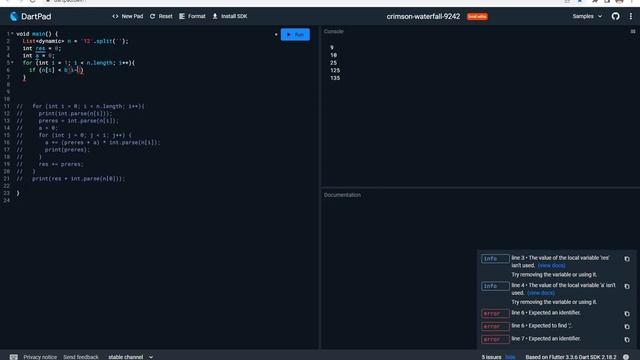Click the line 6 first error message
Image resolution: width=640 pixels, height=360 pixels.
click(546, 313)
